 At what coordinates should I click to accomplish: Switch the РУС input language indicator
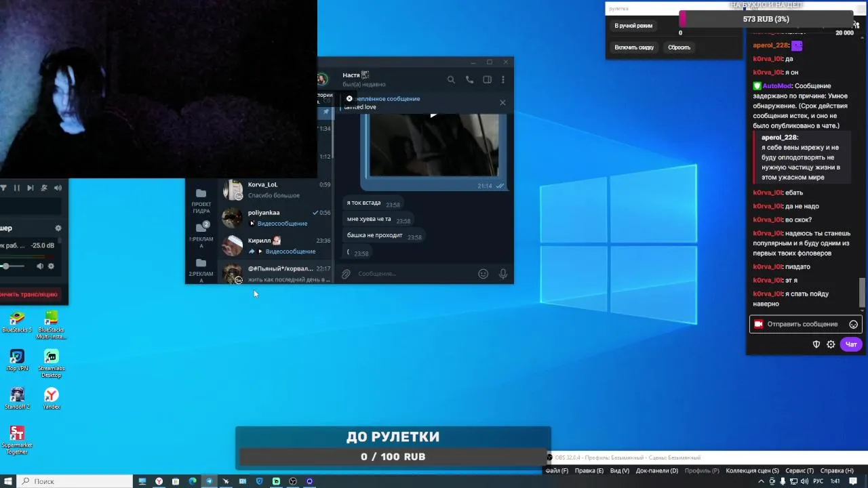(x=818, y=481)
